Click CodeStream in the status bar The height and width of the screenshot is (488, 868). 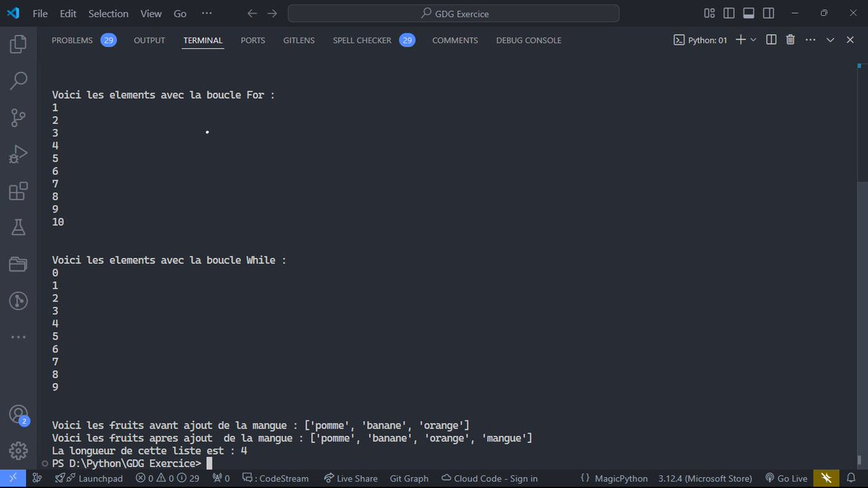coord(275,478)
